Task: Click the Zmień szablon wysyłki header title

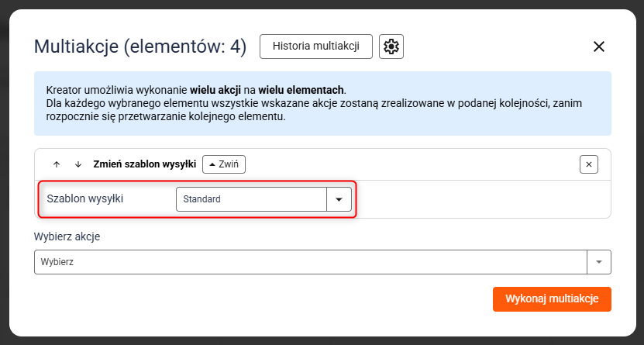Action: [144, 164]
